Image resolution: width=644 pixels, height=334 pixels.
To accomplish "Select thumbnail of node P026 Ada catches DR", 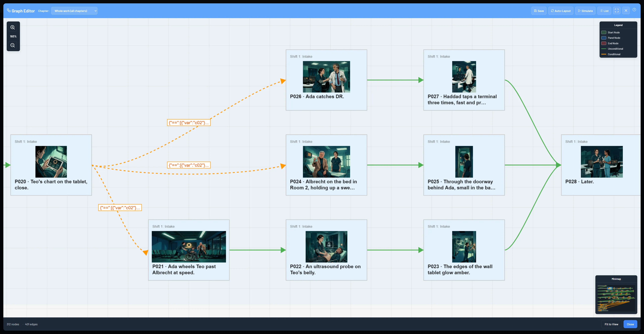I will click(x=326, y=77).
